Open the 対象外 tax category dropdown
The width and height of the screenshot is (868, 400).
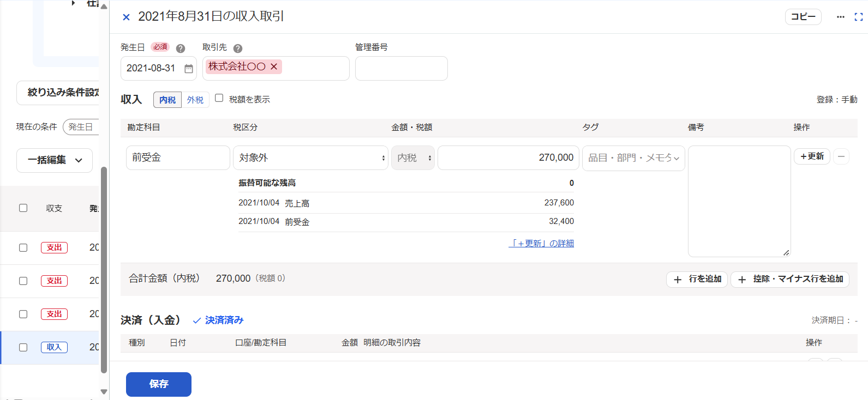pyautogui.click(x=310, y=158)
